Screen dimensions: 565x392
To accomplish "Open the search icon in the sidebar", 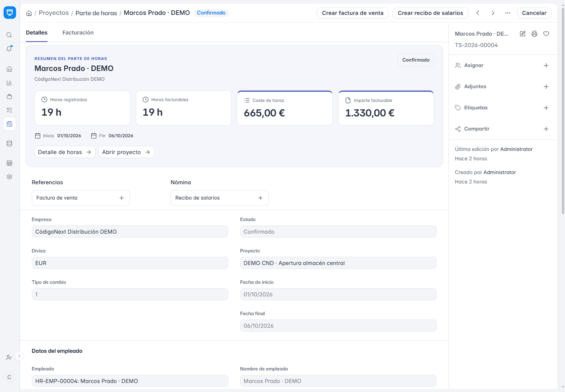I will pyautogui.click(x=9, y=35).
